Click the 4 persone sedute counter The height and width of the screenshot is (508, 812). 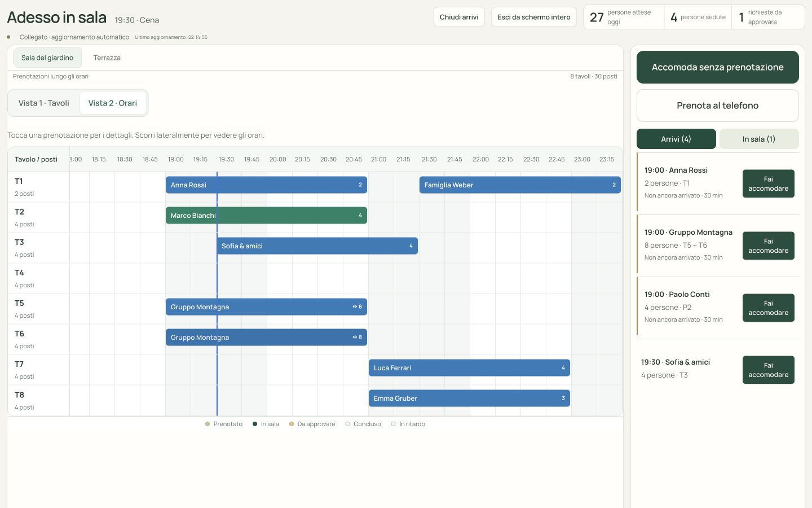click(x=698, y=17)
